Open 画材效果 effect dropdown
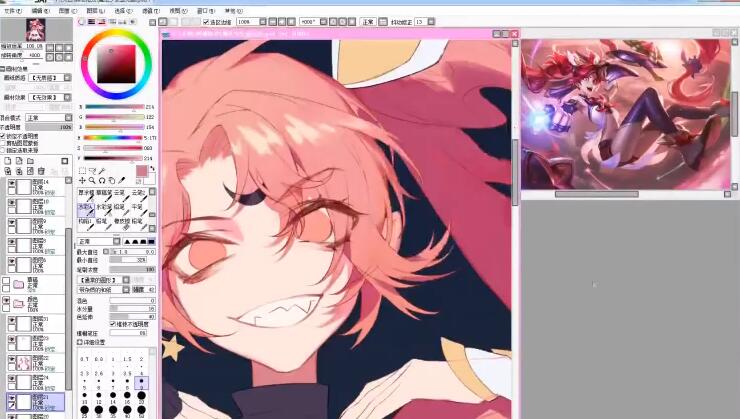Image resolution: width=740 pixels, height=419 pixels. click(68, 97)
